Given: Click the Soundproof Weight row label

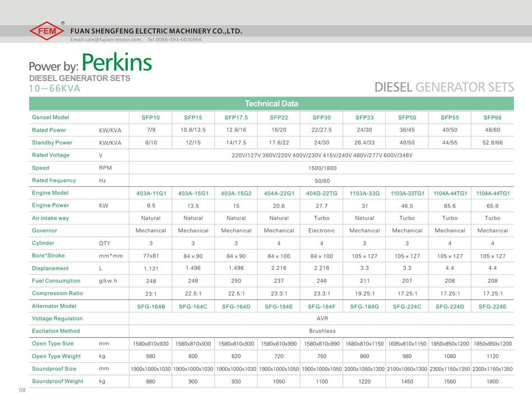Looking at the screenshot, I should (x=58, y=381).
